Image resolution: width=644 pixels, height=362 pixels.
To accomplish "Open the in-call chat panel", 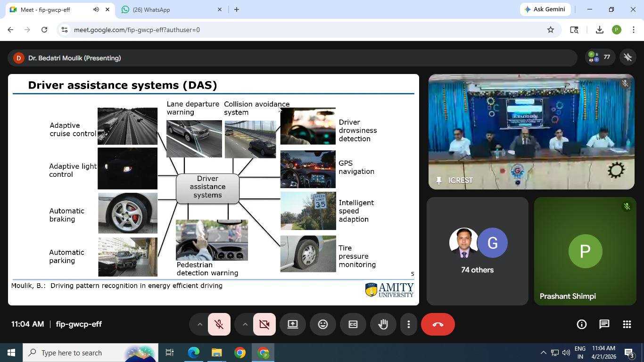I will [604, 324].
